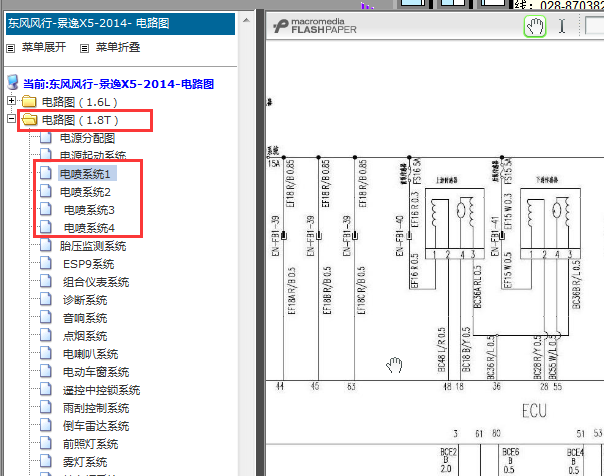Open the 胎压监测系统 diagram
The image size is (604, 476).
93,246
